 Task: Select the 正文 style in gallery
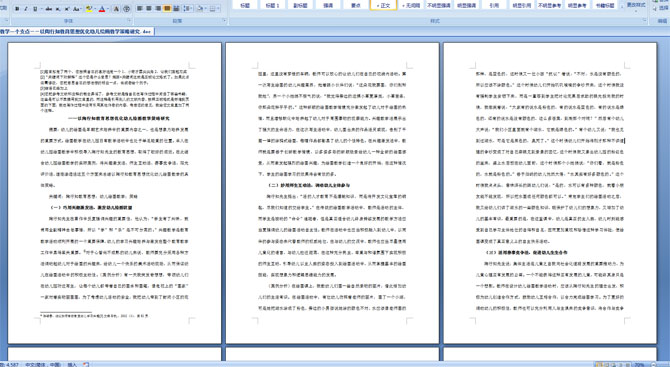383,5
